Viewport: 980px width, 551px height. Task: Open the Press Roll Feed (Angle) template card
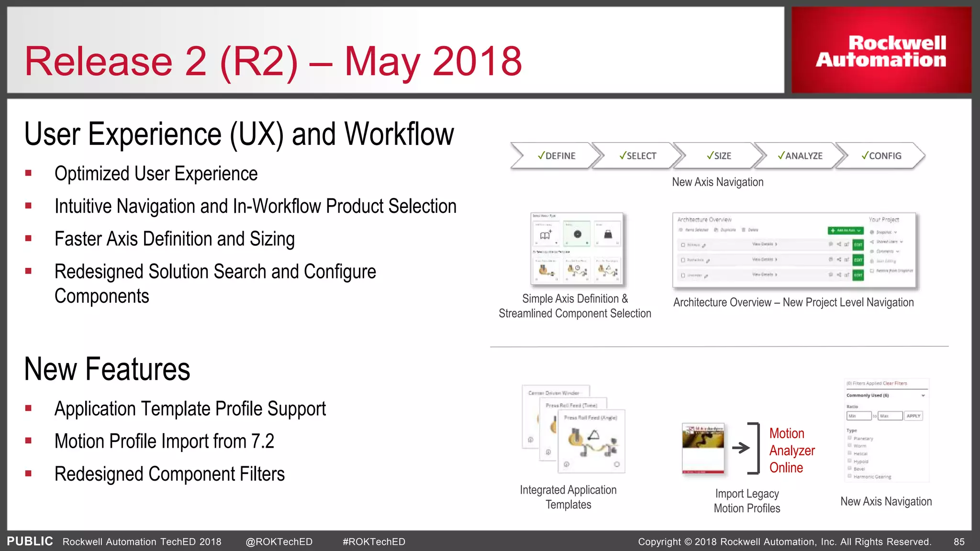pyautogui.click(x=592, y=441)
